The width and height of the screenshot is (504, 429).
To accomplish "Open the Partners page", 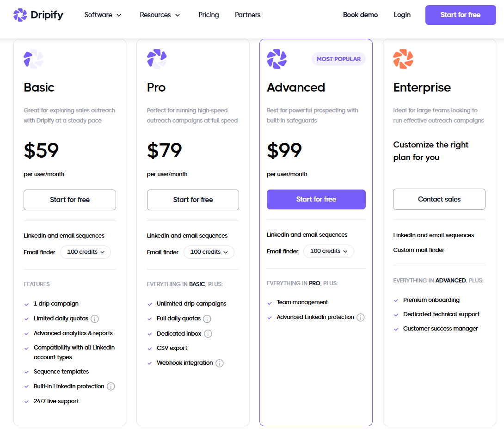I will click(247, 15).
